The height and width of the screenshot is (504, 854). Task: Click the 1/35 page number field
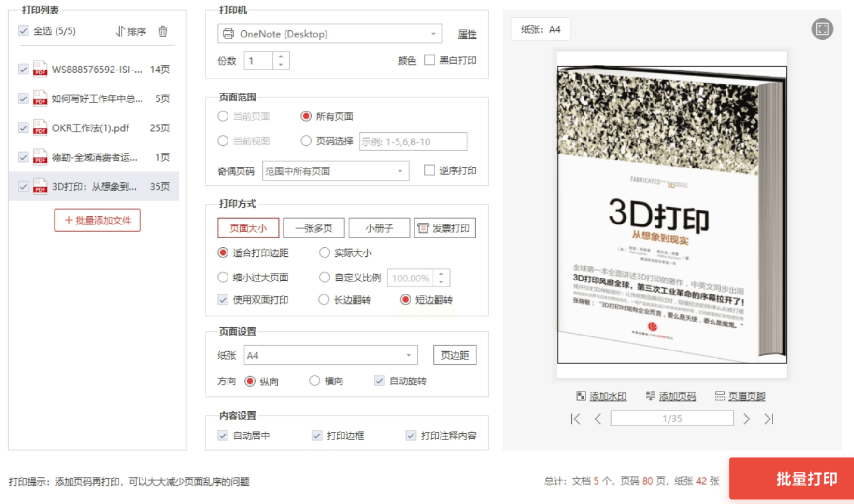pyautogui.click(x=672, y=419)
